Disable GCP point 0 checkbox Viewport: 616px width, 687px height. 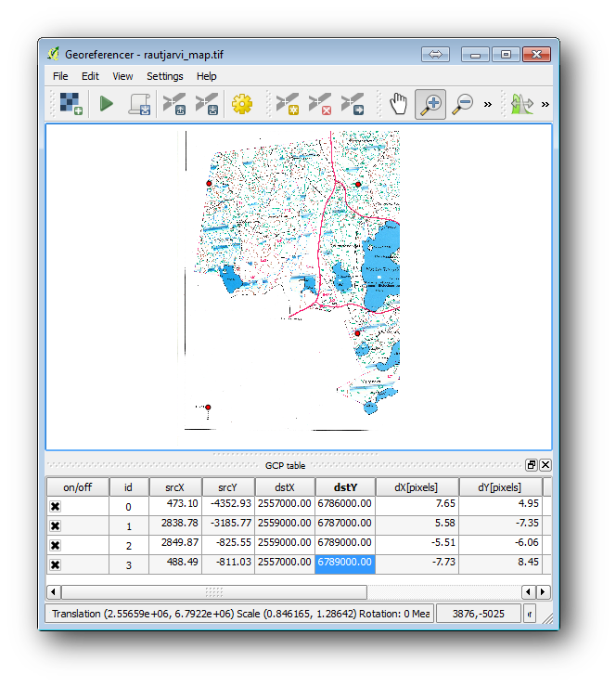click(x=56, y=507)
